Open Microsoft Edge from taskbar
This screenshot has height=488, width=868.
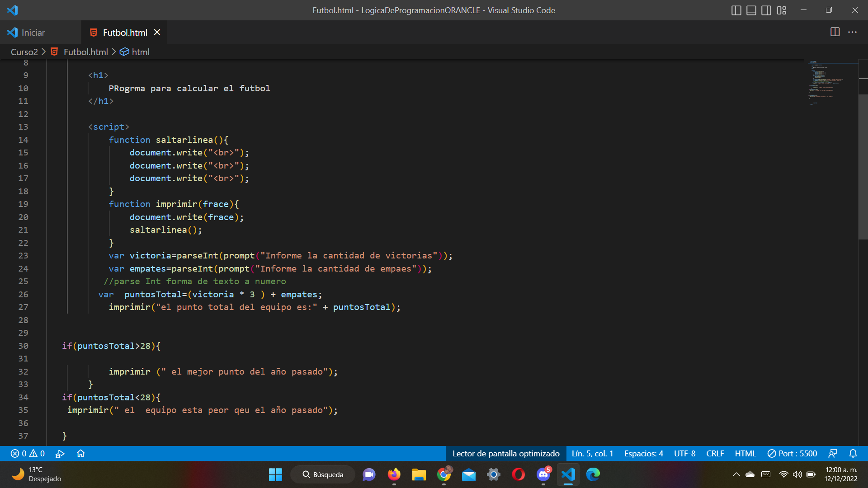coord(593,474)
